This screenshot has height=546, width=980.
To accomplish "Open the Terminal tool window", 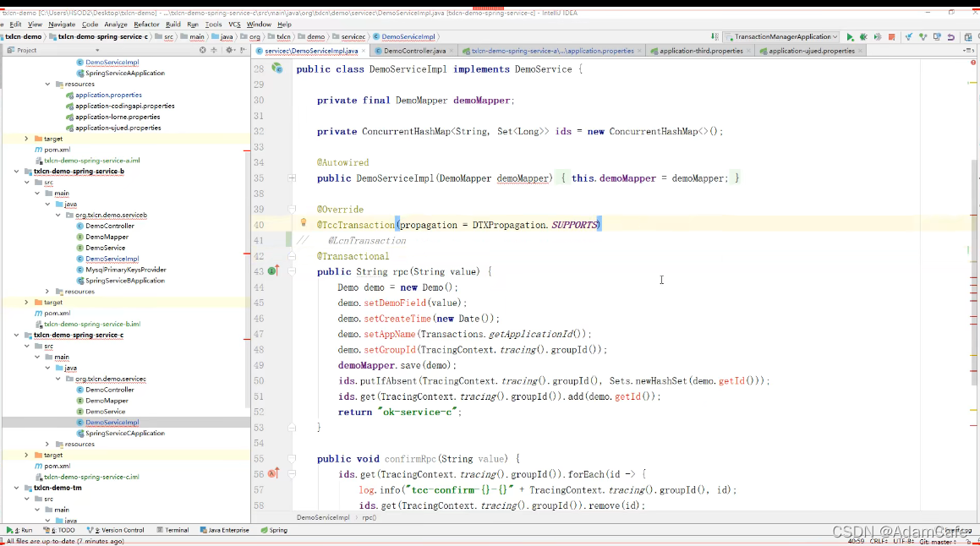I will click(172, 530).
